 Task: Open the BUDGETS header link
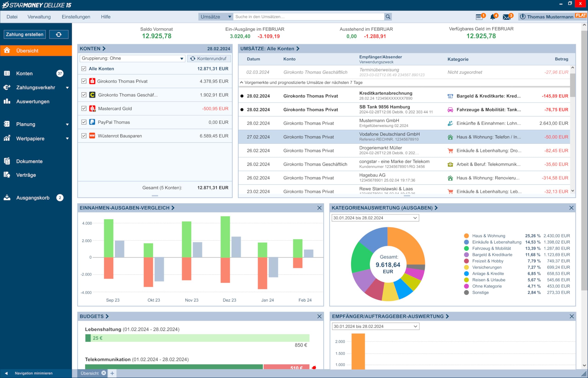(94, 316)
